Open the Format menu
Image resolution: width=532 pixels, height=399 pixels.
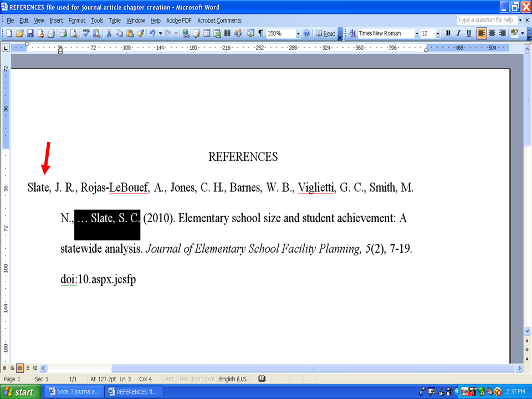pos(76,21)
